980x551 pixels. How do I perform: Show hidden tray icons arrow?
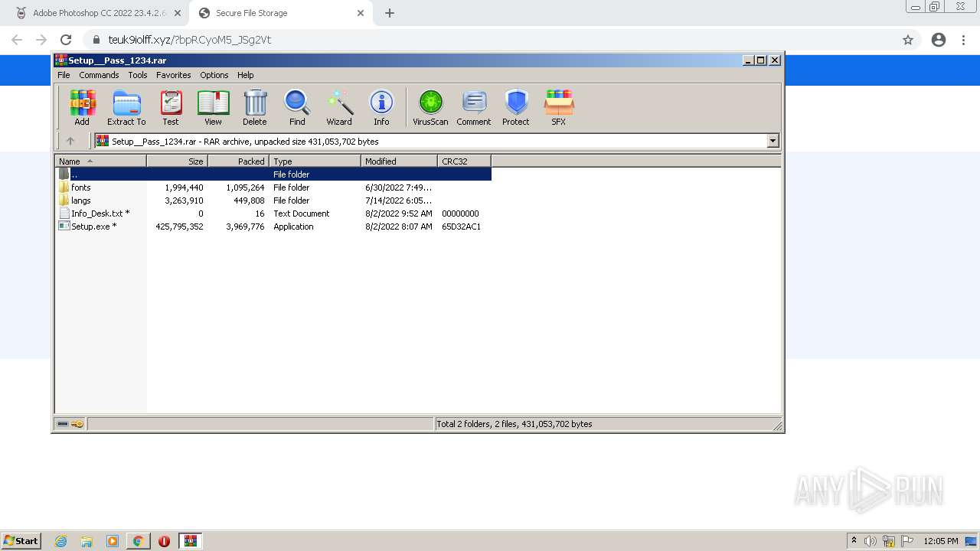point(854,541)
